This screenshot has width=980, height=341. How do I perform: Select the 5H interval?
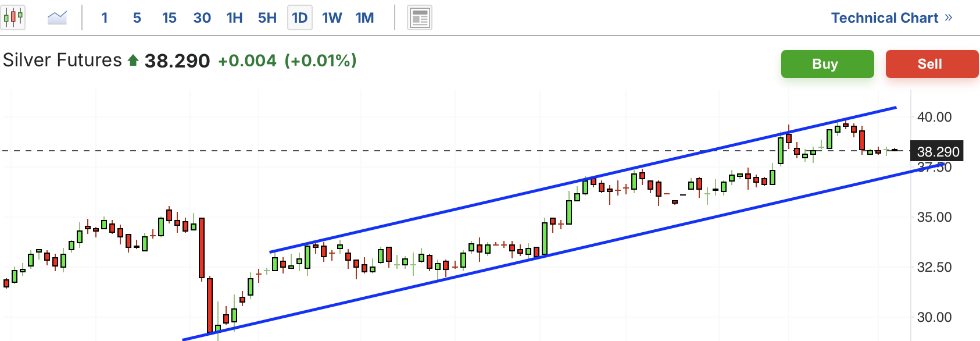point(267,18)
